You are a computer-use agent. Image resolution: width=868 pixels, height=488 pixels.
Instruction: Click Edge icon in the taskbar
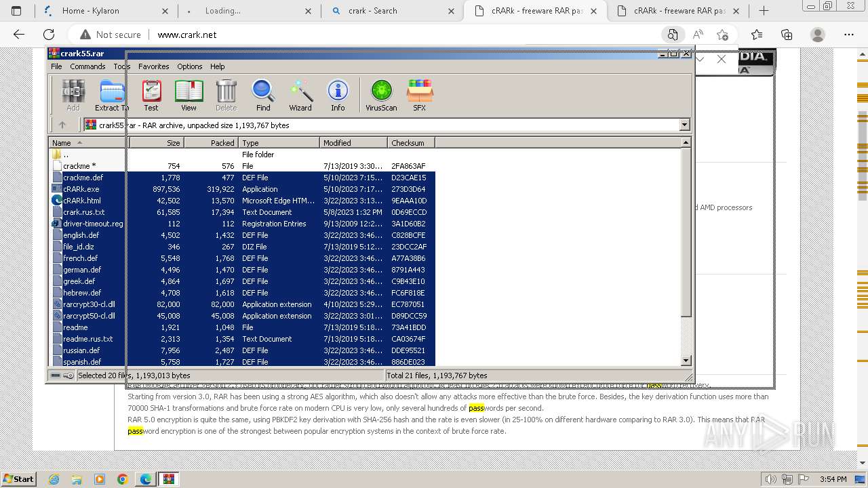[145, 479]
